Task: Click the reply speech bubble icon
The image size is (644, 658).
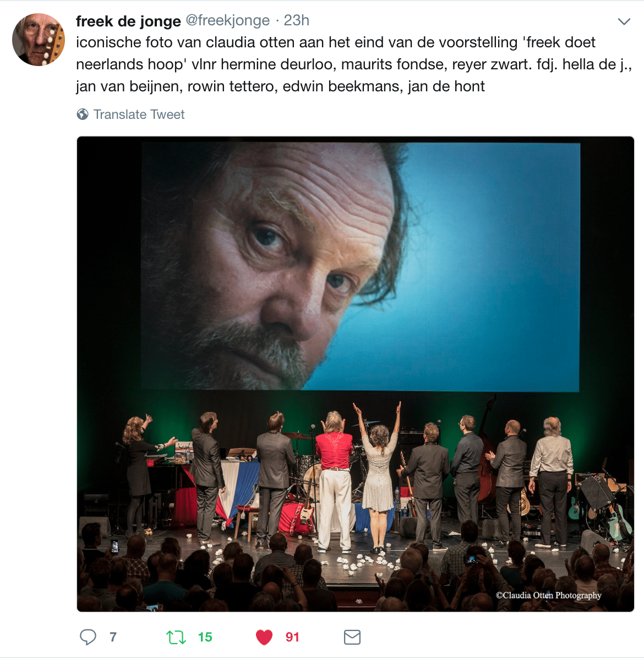Action: 88,637
